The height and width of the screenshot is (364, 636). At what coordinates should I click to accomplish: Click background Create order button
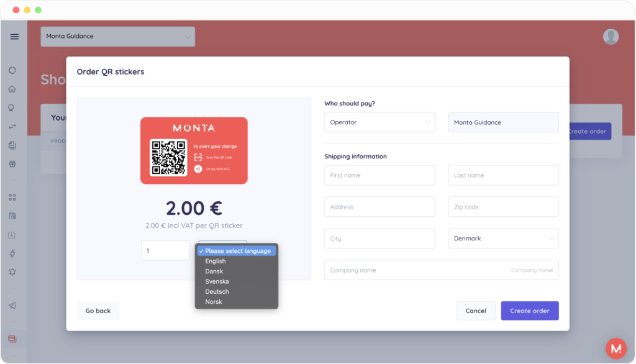coord(591,131)
